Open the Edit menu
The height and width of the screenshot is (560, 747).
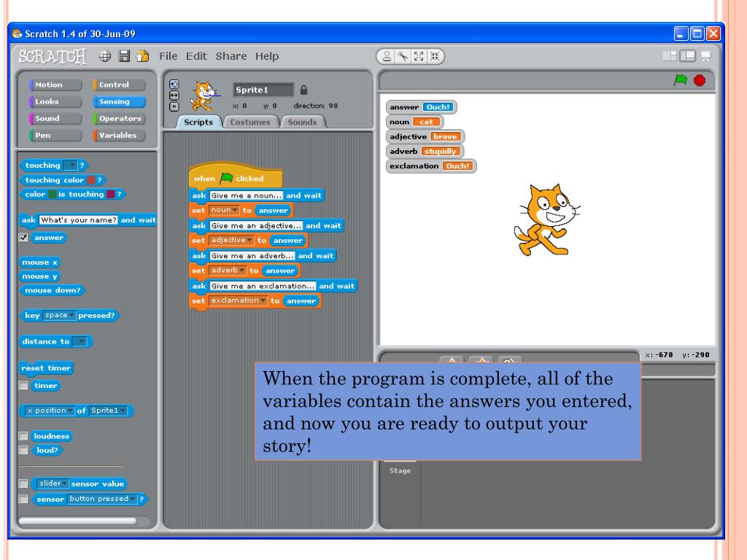196,56
